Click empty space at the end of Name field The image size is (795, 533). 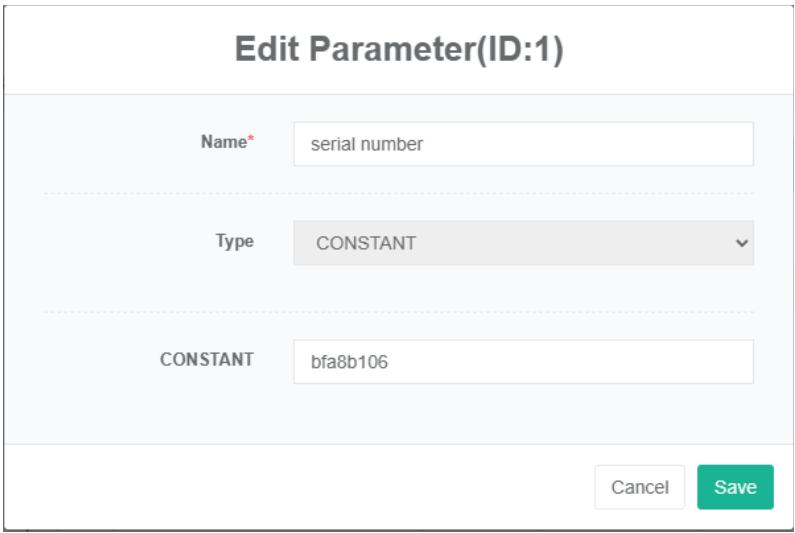click(x=650, y=144)
